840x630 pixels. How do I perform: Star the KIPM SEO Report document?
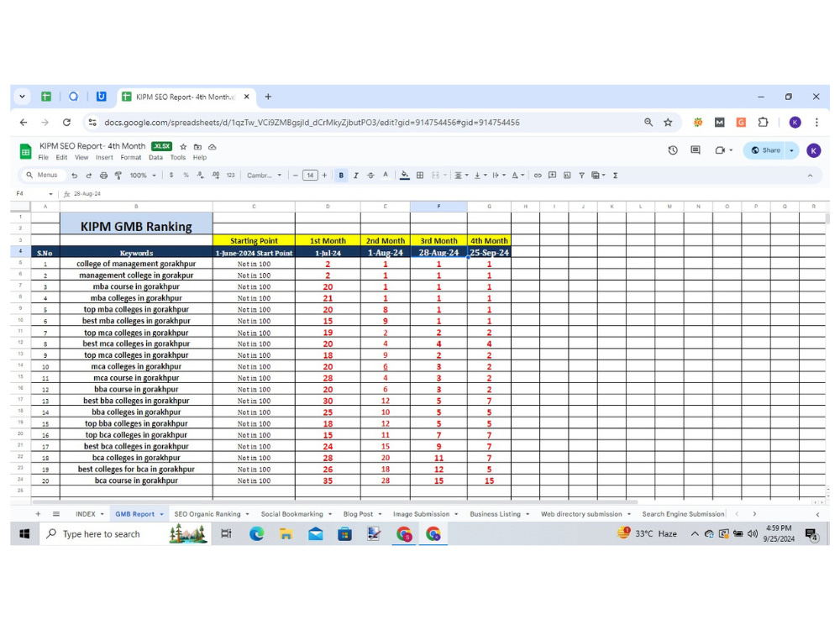(x=183, y=147)
